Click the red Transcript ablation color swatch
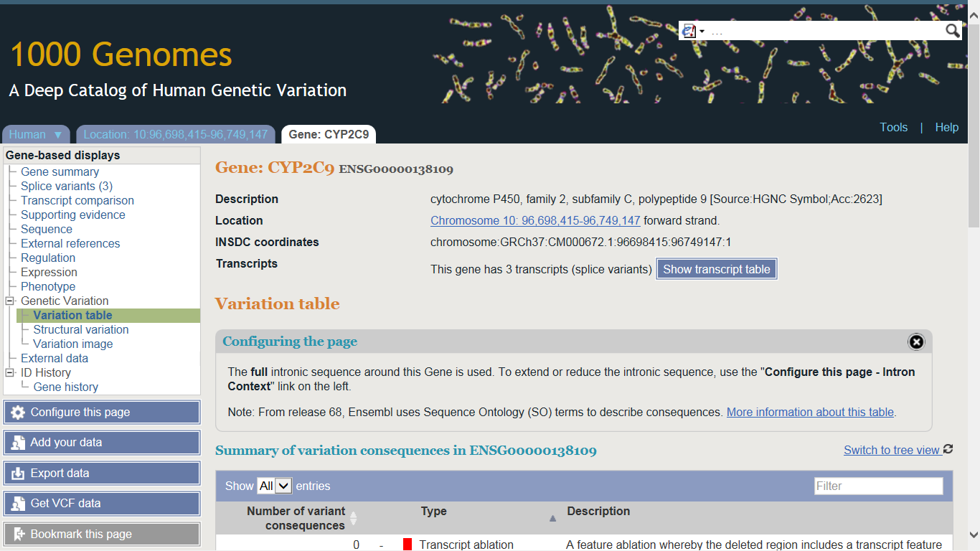Viewport: 980px width, 551px height. pos(407,545)
